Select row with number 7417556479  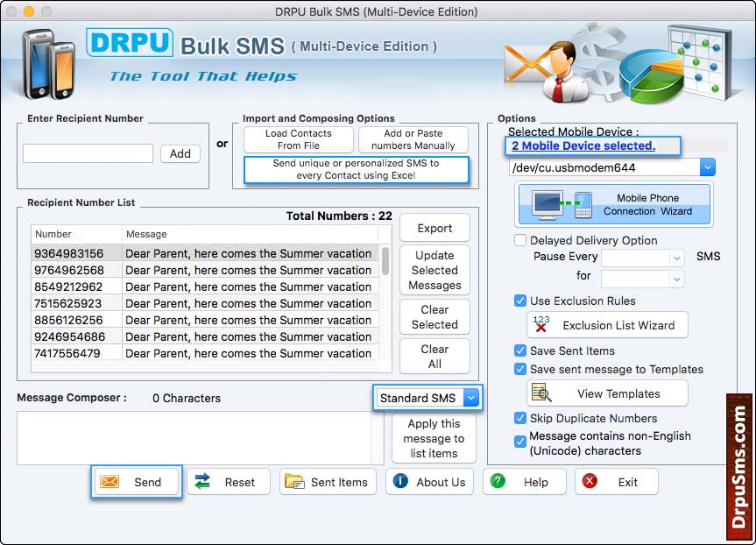(205, 353)
